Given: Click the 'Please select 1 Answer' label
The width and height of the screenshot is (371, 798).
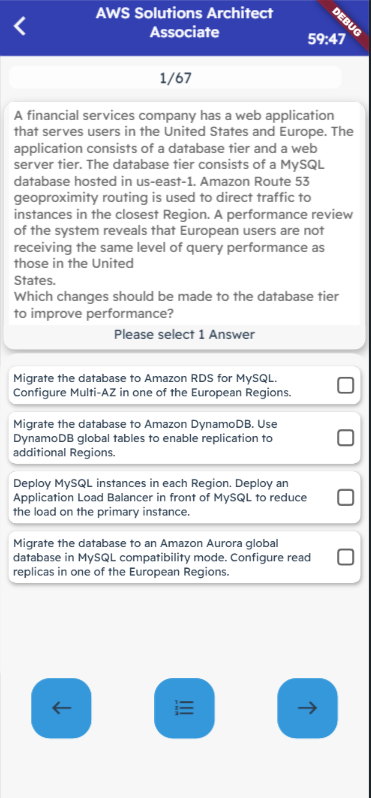Looking at the screenshot, I should point(184,334).
